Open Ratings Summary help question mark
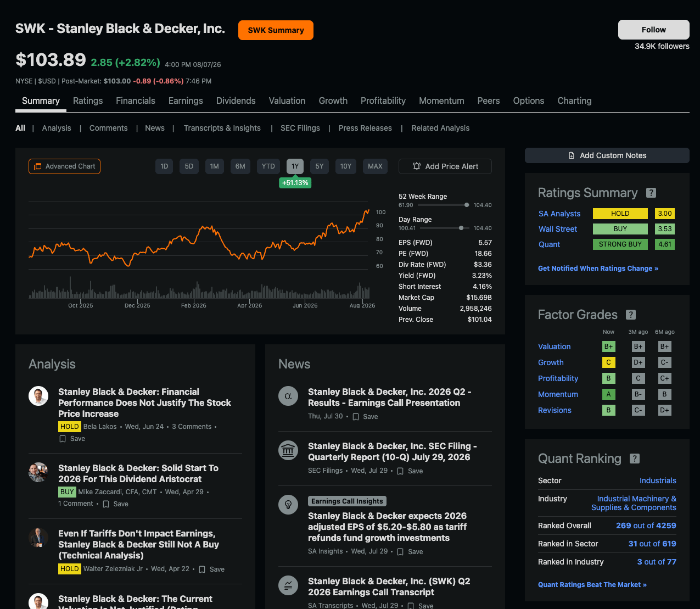This screenshot has width=700, height=609. click(651, 193)
